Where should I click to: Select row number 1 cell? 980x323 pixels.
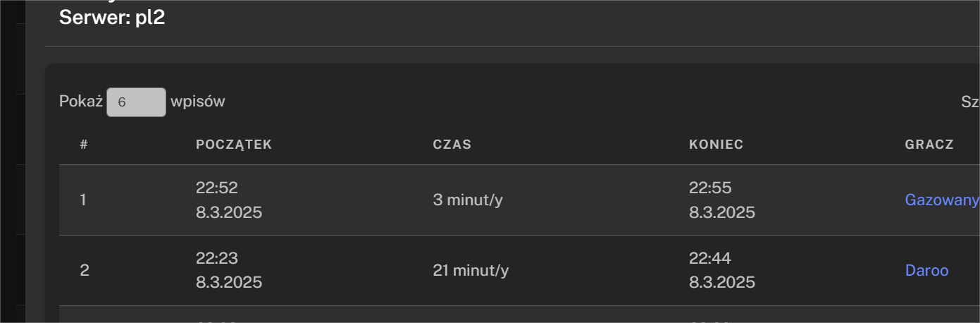pyautogui.click(x=83, y=200)
